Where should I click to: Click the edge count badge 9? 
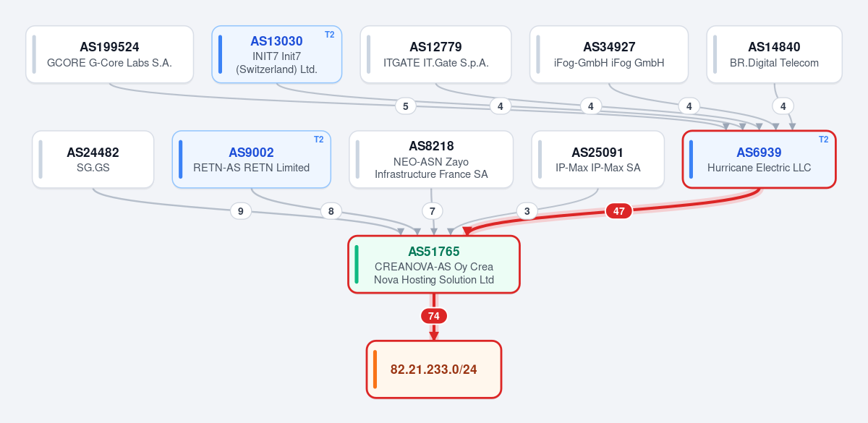point(241,211)
